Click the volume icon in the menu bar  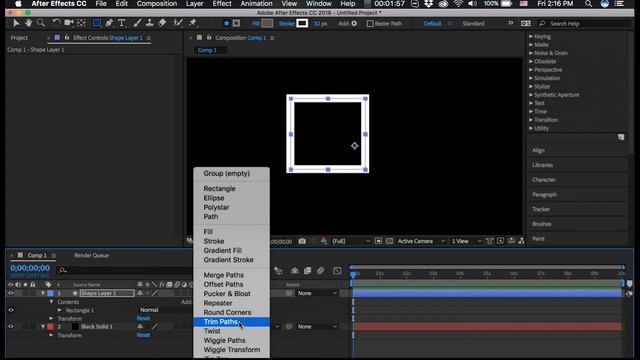(472, 4)
